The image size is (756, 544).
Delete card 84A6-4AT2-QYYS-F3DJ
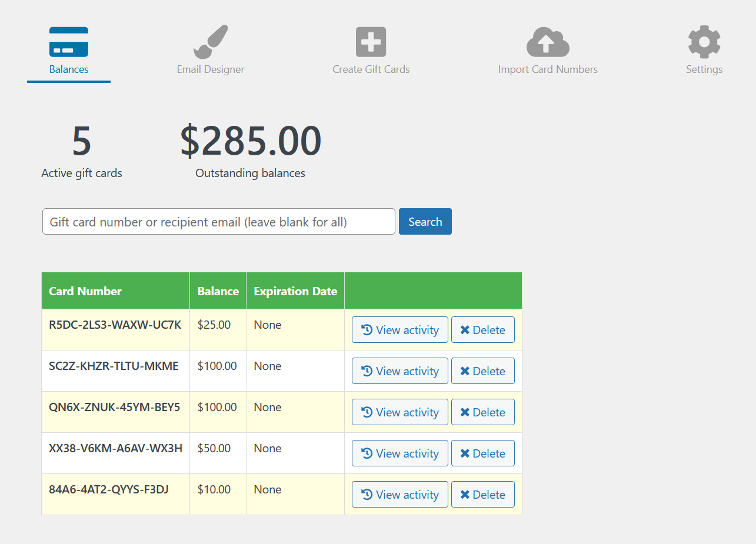click(x=483, y=495)
